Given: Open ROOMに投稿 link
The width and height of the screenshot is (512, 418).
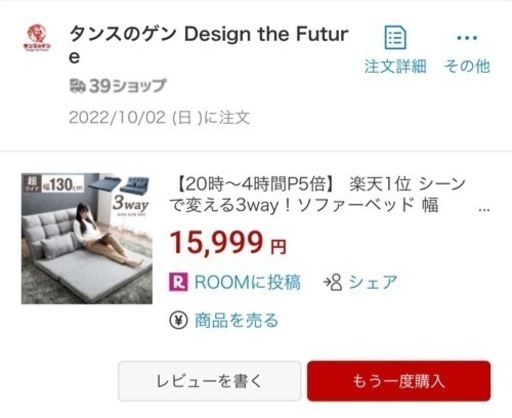Looking at the screenshot, I should 247,282.
